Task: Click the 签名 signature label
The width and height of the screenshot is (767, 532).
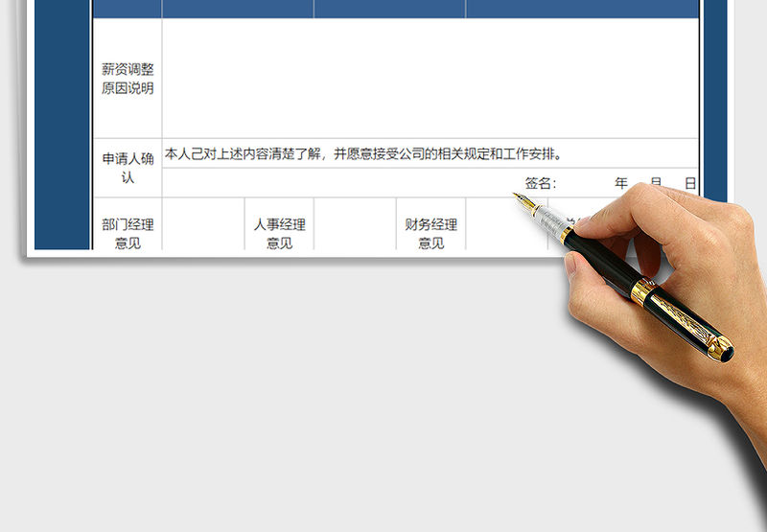Action: point(539,183)
